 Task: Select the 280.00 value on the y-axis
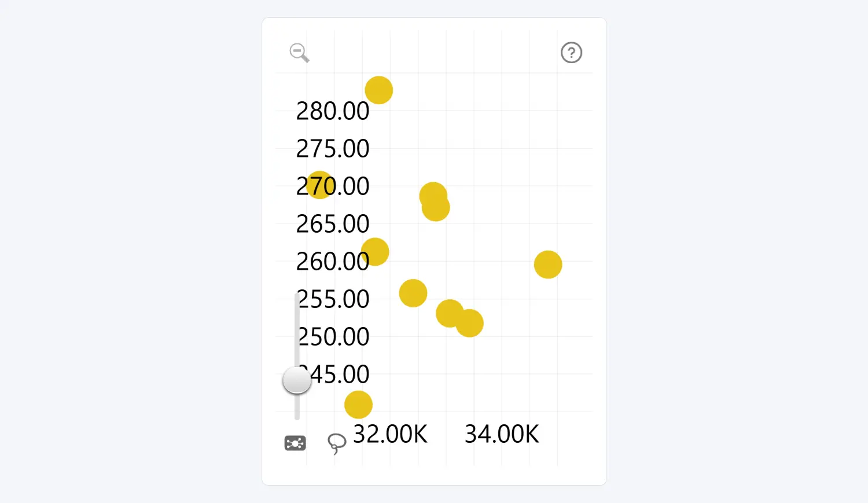[332, 111]
